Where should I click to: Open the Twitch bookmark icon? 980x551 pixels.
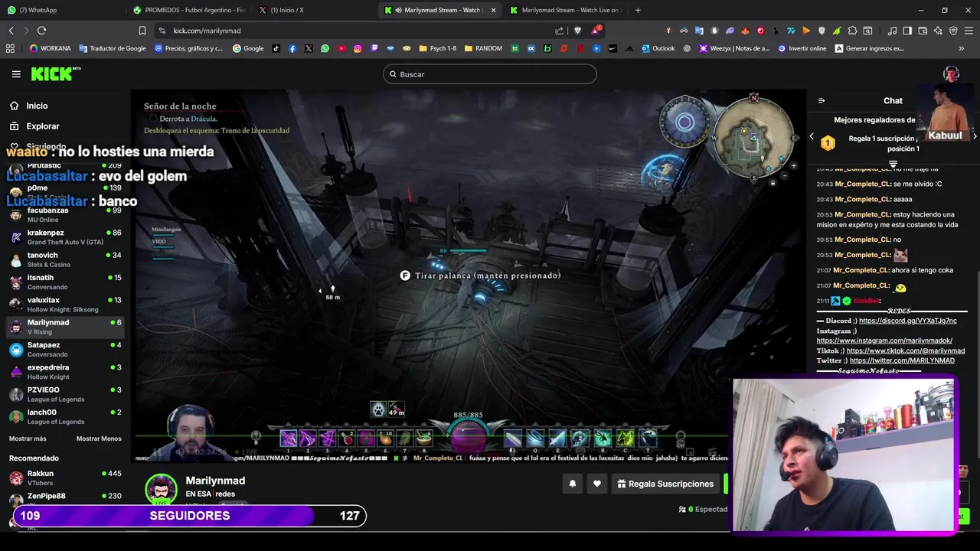coord(374,48)
